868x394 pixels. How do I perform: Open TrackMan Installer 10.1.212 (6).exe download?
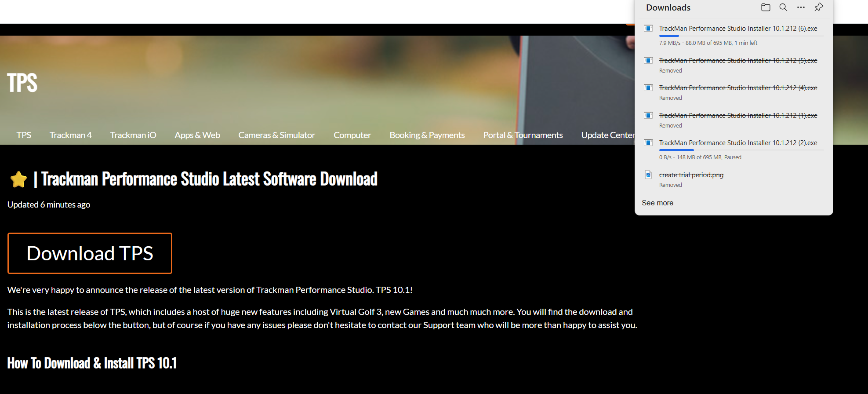click(x=738, y=29)
